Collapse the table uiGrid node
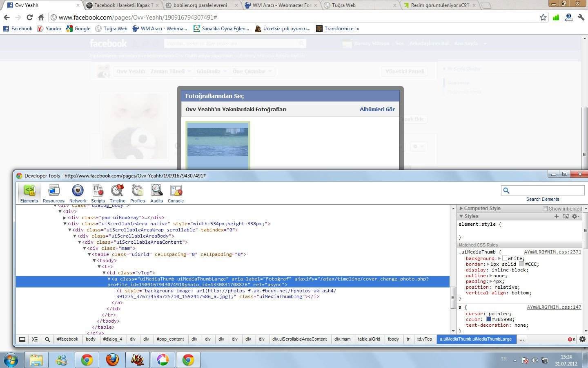588x368 pixels. pyautogui.click(x=89, y=254)
